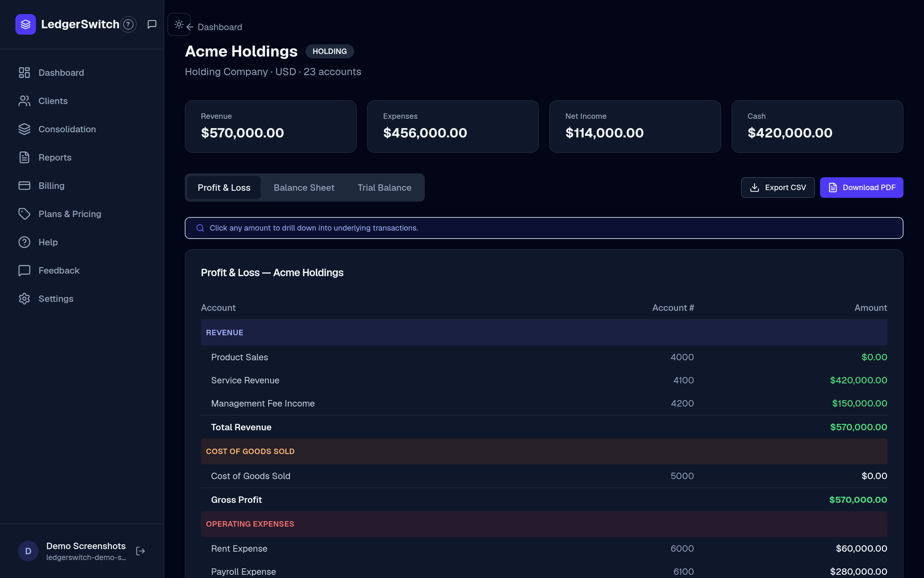Viewport: 924px width, 578px height.
Task: Drill into Product Sales amount $0.00
Action: [x=874, y=357]
